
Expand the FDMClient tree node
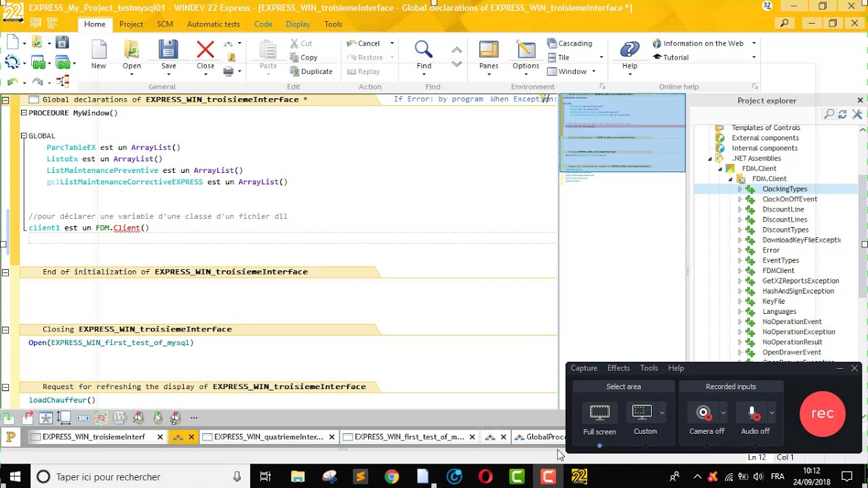[740, 270]
